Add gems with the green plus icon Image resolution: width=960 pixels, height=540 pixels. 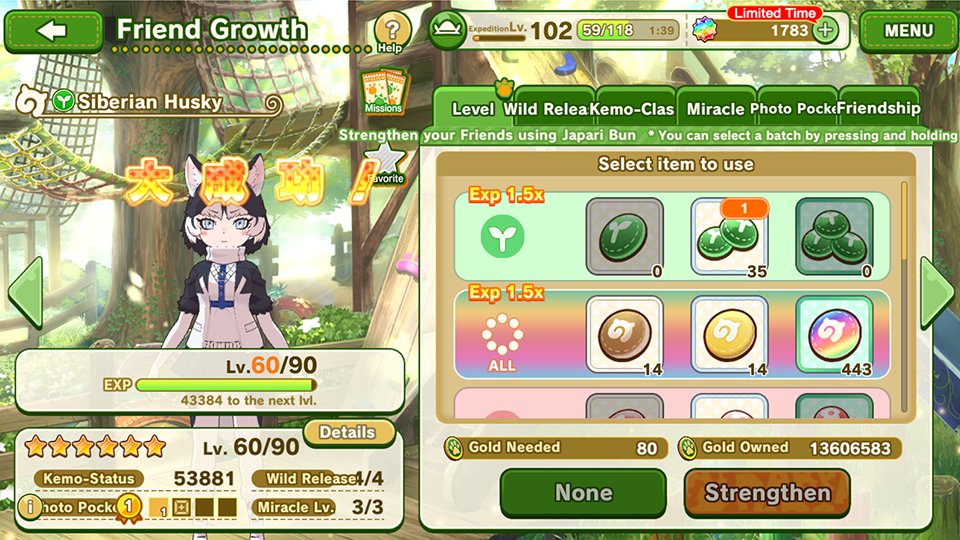click(825, 30)
